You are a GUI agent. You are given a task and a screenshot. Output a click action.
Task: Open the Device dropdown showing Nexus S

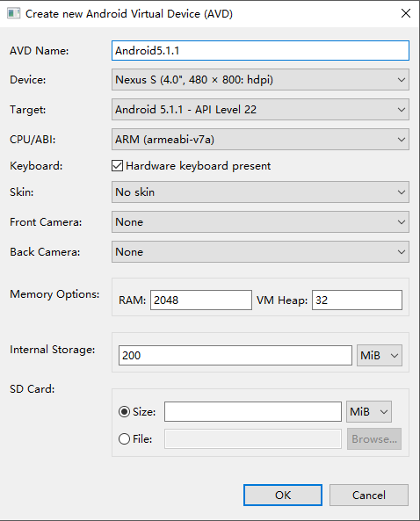(260, 80)
